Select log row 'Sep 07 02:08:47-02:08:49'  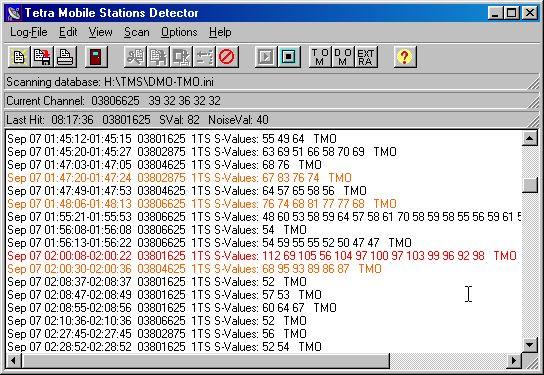pyautogui.click(x=164, y=295)
